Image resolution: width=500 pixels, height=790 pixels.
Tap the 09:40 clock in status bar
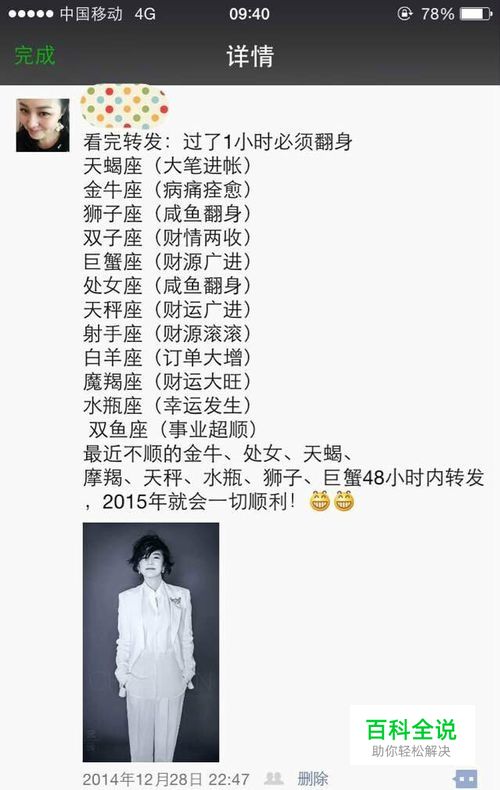pyautogui.click(x=249, y=14)
